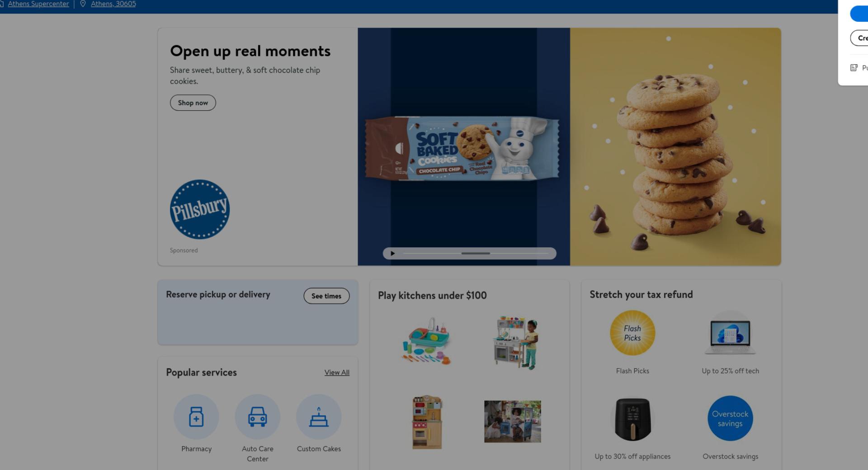Open the Athens, 30605 location link
868x470 pixels.
click(x=113, y=4)
